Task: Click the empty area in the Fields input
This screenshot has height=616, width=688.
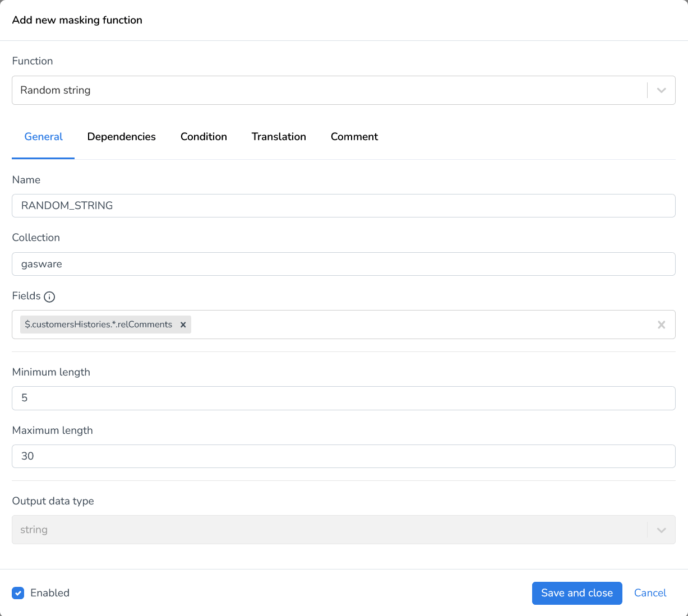Action: tap(421, 325)
